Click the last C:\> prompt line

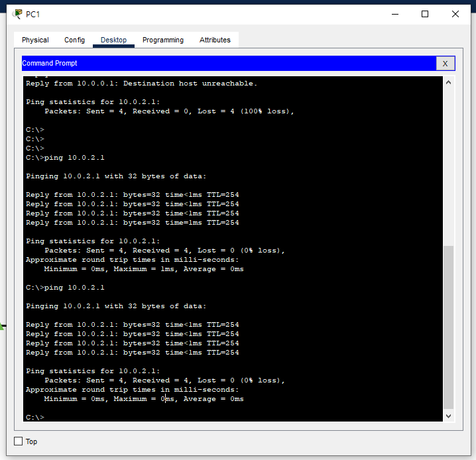point(35,417)
